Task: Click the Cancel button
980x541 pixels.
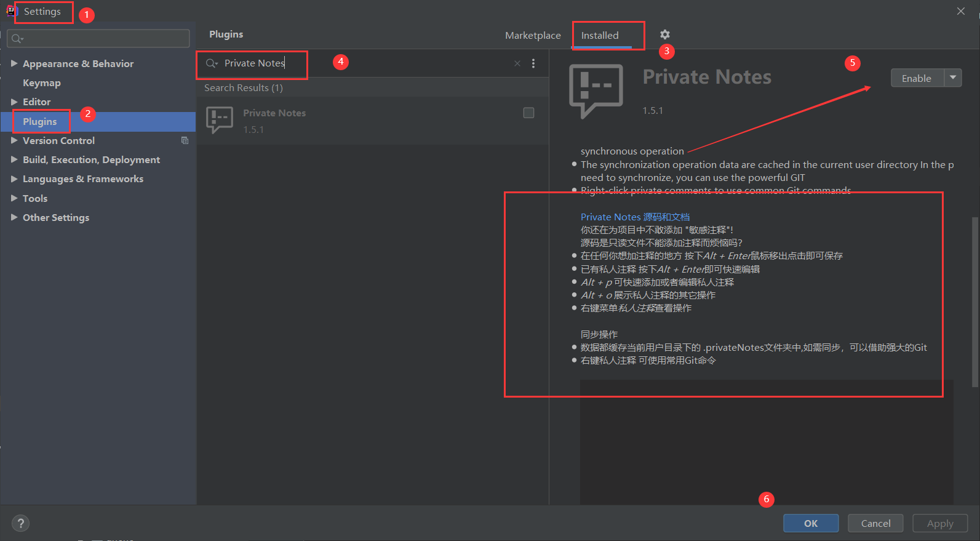Action: [x=875, y=523]
